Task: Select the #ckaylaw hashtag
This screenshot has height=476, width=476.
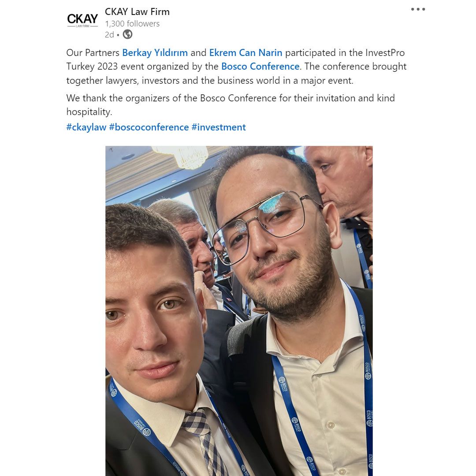Action: click(86, 127)
